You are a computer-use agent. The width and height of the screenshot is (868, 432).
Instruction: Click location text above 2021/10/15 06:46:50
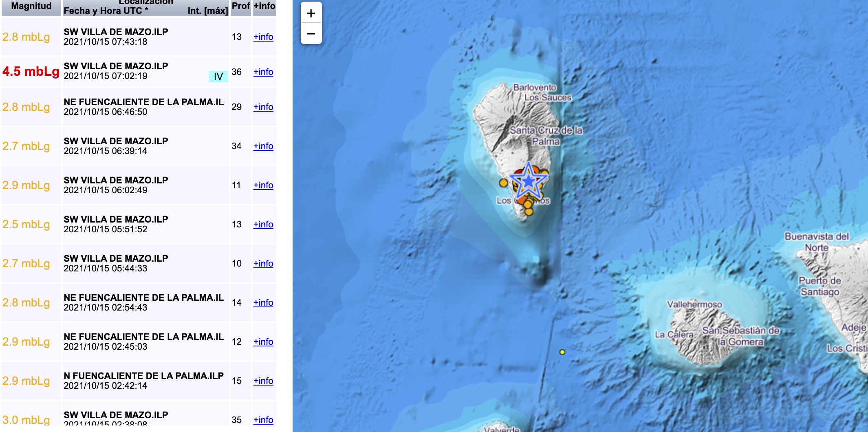[144, 102]
